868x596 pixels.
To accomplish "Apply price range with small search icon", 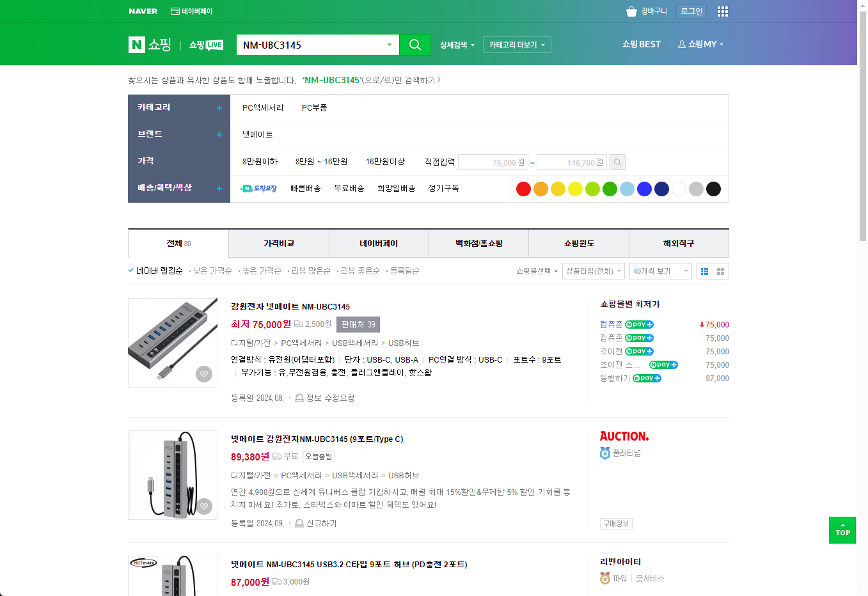I will [617, 162].
